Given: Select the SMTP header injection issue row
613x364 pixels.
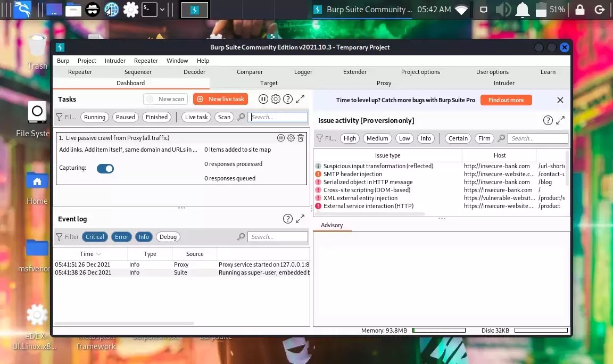Looking at the screenshot, I should (441, 174).
